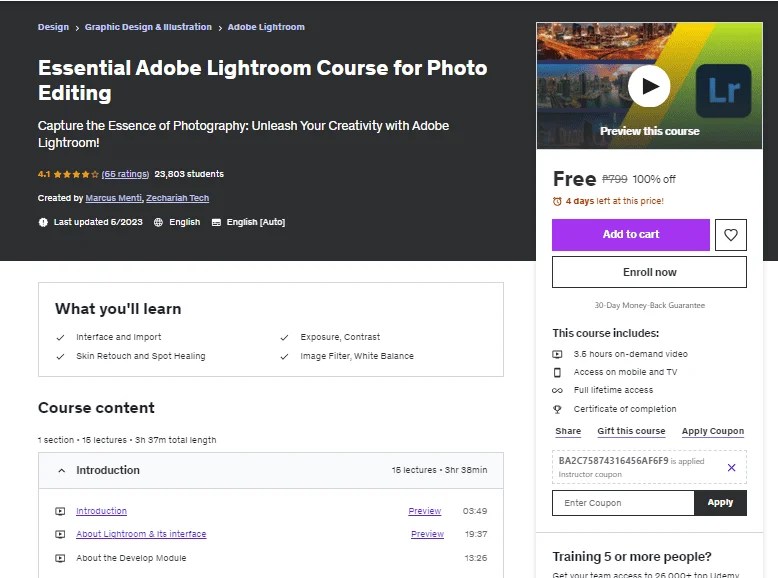Remove applied coupon with the X icon
The width and height of the screenshot is (778, 578).
(x=731, y=467)
